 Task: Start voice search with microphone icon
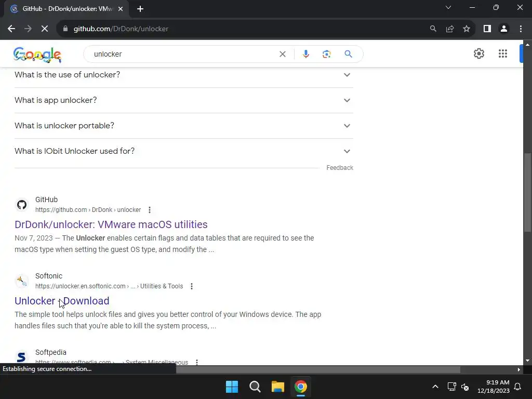tap(305, 54)
